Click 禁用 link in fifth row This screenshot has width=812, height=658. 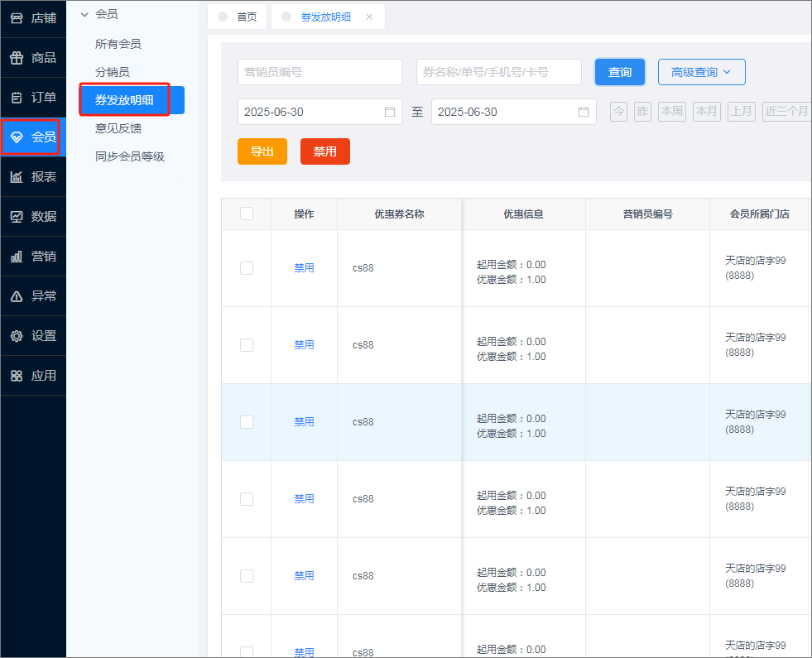click(304, 576)
